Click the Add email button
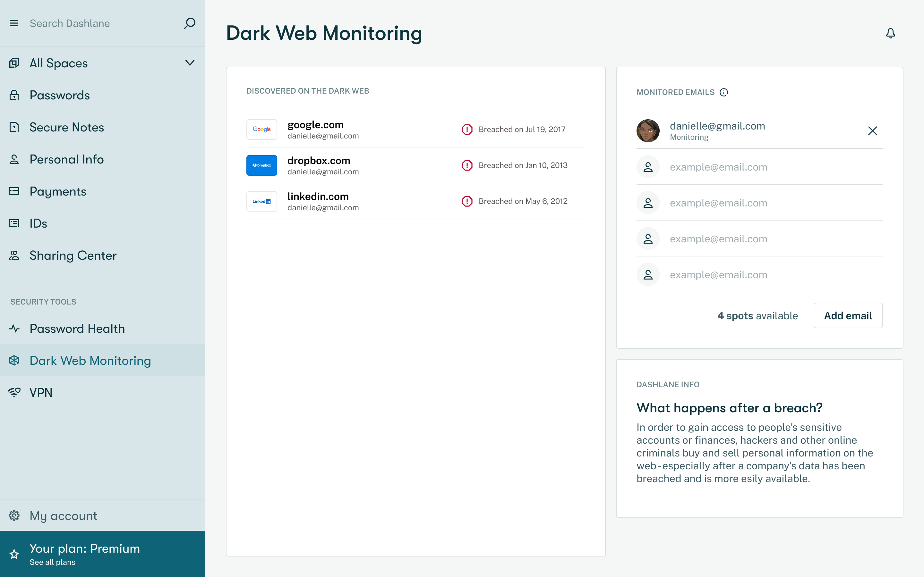Screen dimensions: 924x577 tap(848, 315)
